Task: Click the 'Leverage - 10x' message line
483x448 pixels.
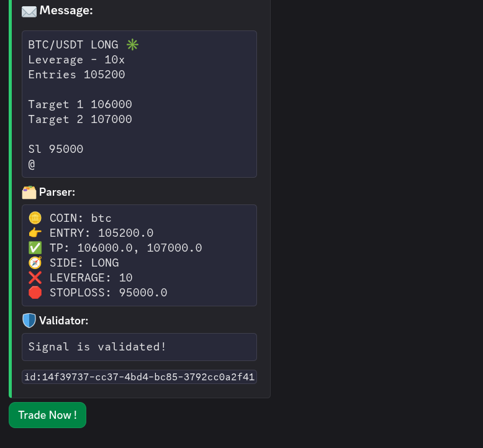Action: (x=76, y=60)
